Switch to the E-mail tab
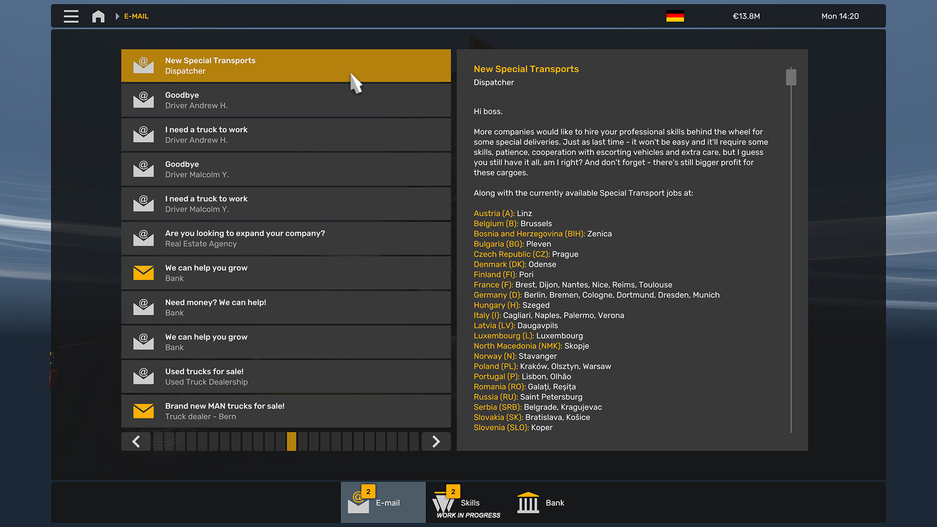937x527 pixels. 383,503
